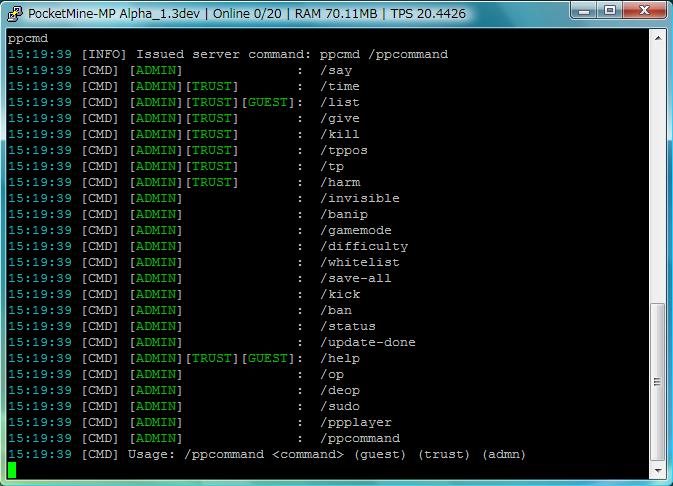This screenshot has height=486, width=673.
Task: Click the terminal scrollbar thumb
Action: [658, 380]
